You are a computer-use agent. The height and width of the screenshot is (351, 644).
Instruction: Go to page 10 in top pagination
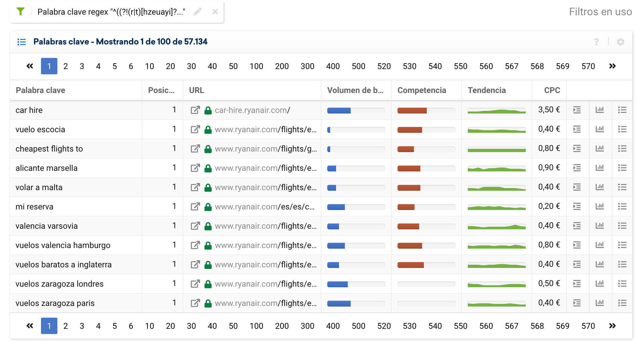(150, 66)
